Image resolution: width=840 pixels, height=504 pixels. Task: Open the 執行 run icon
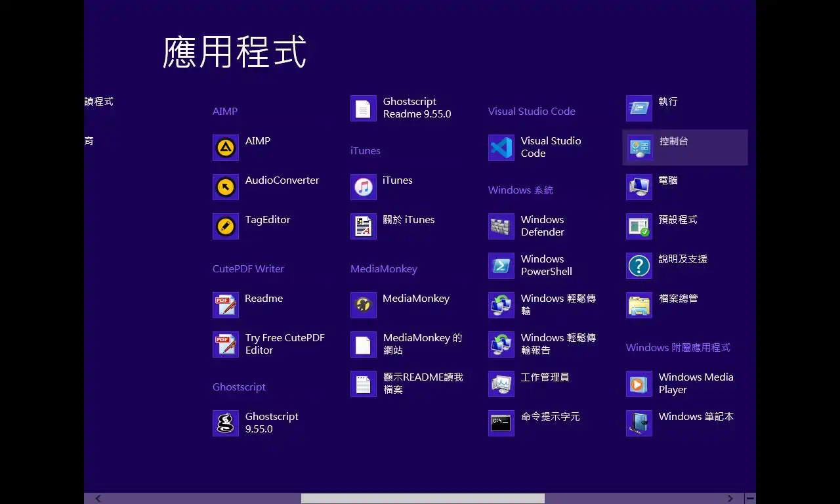point(639,108)
